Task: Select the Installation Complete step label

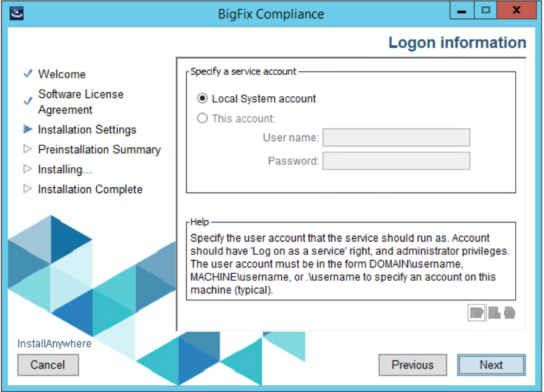Action: point(90,189)
